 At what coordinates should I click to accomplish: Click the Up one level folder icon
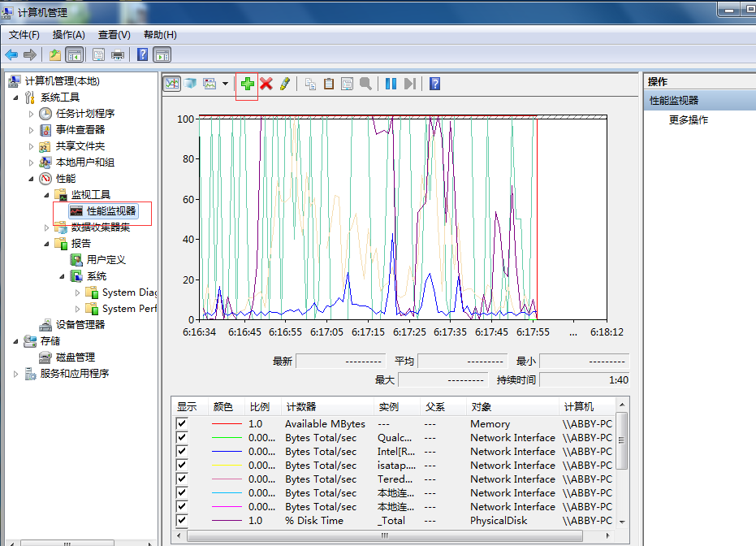55,55
